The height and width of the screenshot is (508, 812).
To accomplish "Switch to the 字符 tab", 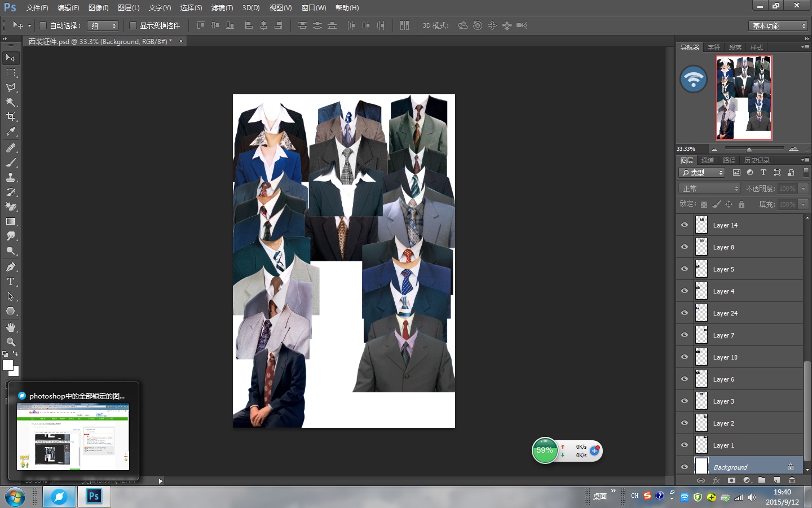I will (714, 47).
